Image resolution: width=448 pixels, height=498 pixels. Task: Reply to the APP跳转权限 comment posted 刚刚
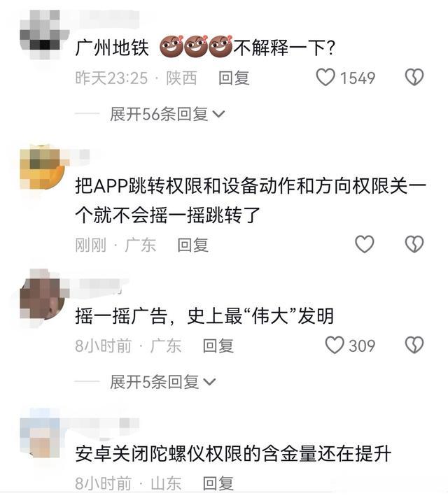pyautogui.click(x=193, y=245)
